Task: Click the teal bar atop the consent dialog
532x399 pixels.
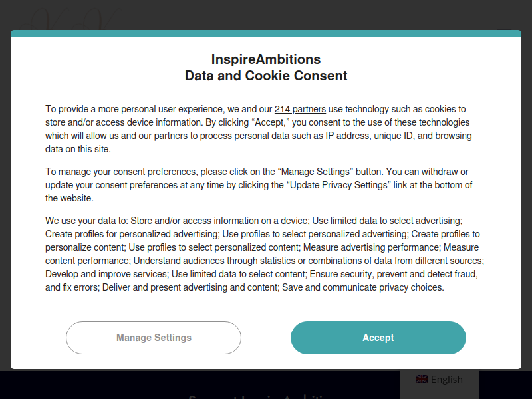Action: [266, 33]
